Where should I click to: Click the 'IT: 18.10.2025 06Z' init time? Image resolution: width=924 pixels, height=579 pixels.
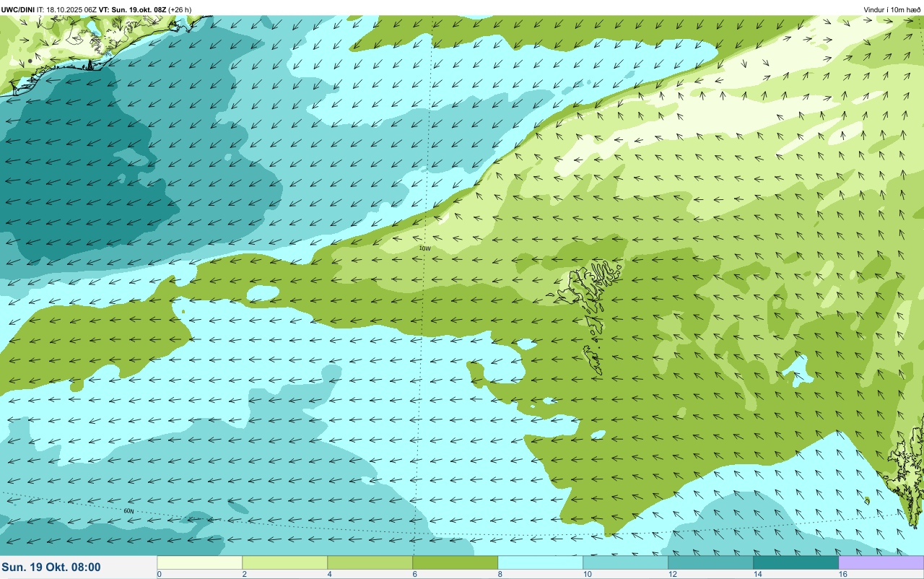66,9
